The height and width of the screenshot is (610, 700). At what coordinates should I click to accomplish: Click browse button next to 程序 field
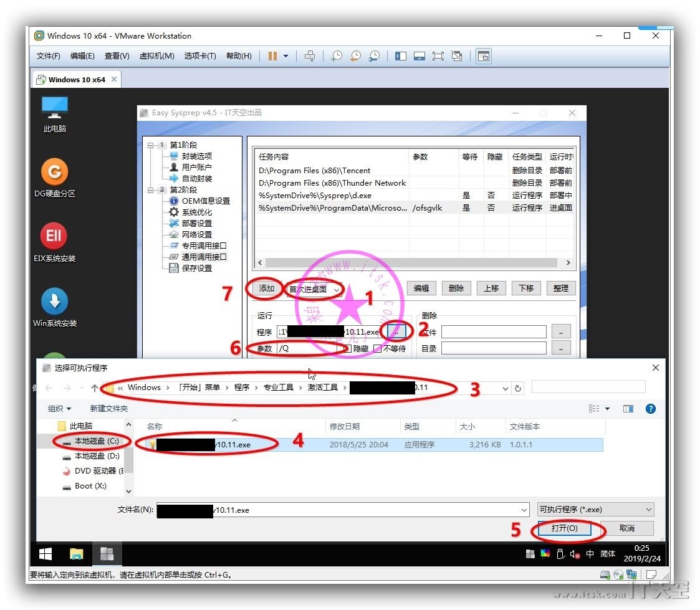[396, 331]
